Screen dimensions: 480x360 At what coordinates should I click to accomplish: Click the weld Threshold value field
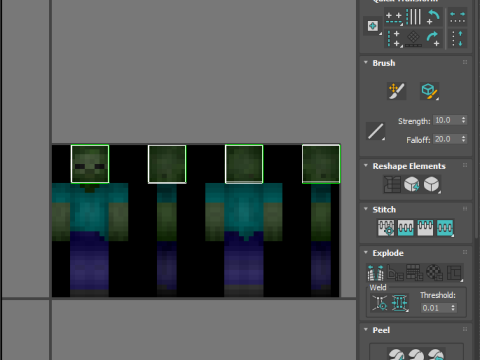[435, 308]
